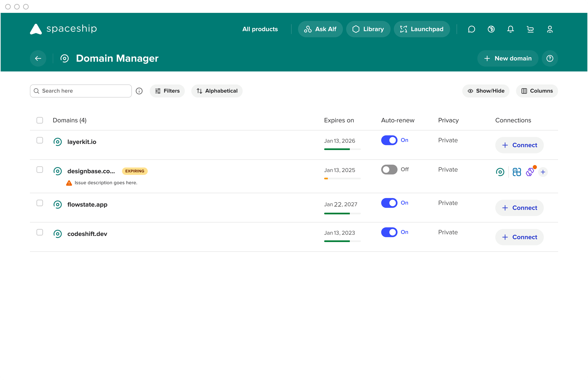Open notifications via the bell icon
The height and width of the screenshot is (380, 588).
pos(510,29)
